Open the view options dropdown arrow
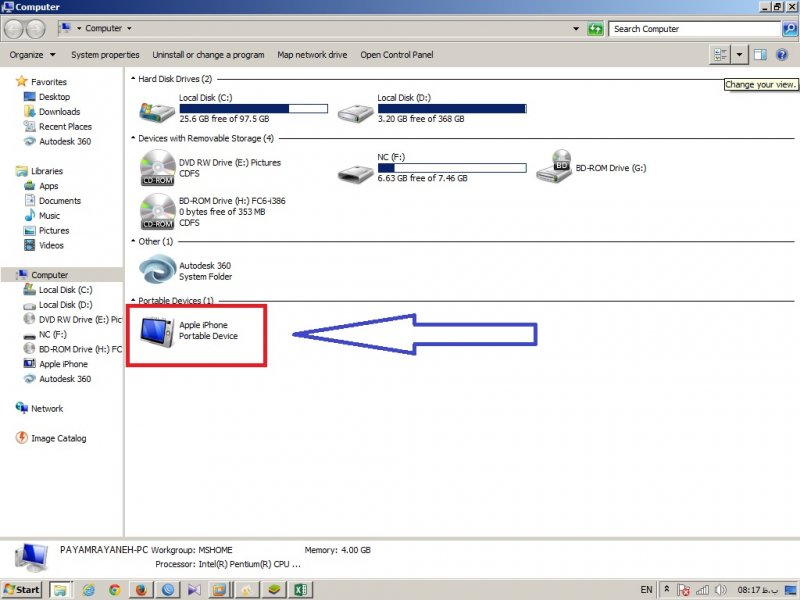The width and height of the screenshot is (800, 600). [739, 55]
